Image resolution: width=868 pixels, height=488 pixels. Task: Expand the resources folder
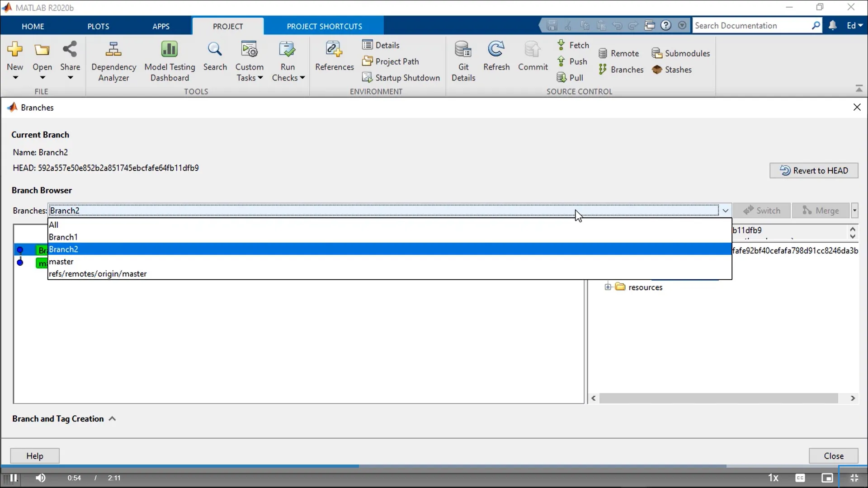pyautogui.click(x=609, y=287)
